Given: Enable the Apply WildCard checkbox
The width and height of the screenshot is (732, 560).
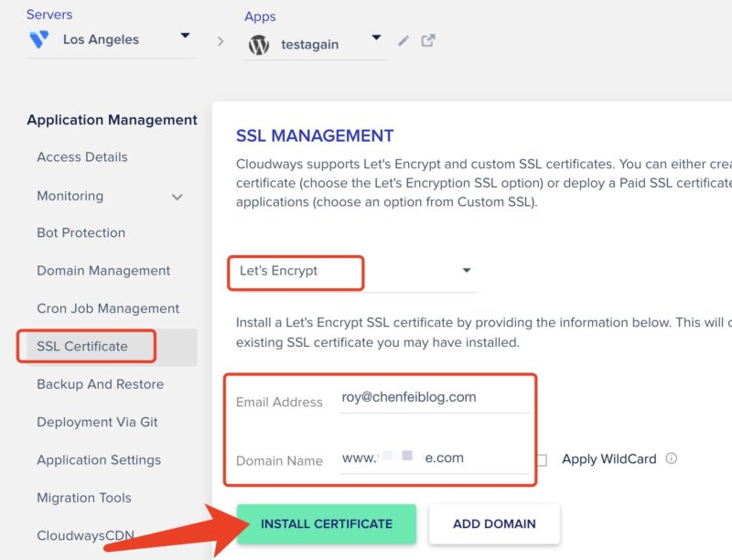Looking at the screenshot, I should (x=542, y=460).
